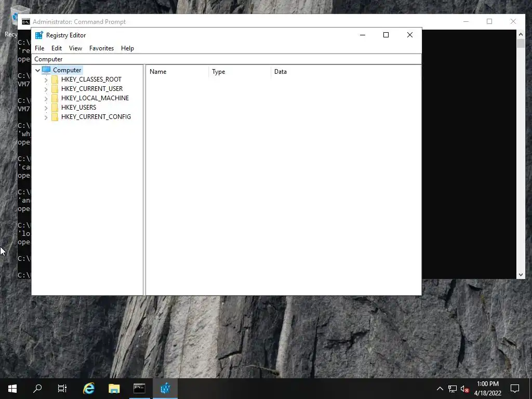The image size is (532, 399).
Task: Click the HKEY_CURRENT_CONFIG folder icon
Action: tap(55, 117)
